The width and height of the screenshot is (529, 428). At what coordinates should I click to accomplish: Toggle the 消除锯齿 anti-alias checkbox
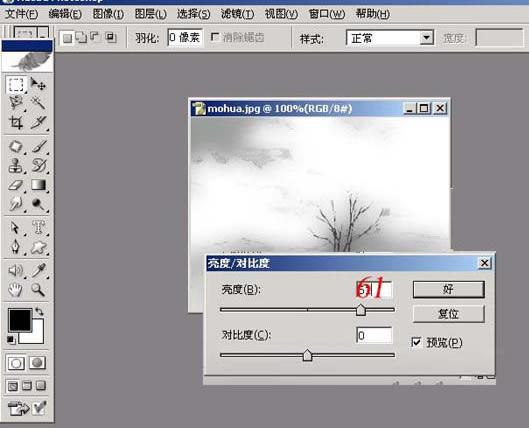coord(215,37)
